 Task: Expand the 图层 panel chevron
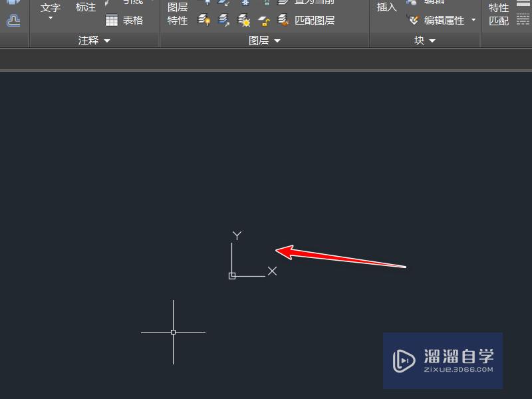click(278, 40)
